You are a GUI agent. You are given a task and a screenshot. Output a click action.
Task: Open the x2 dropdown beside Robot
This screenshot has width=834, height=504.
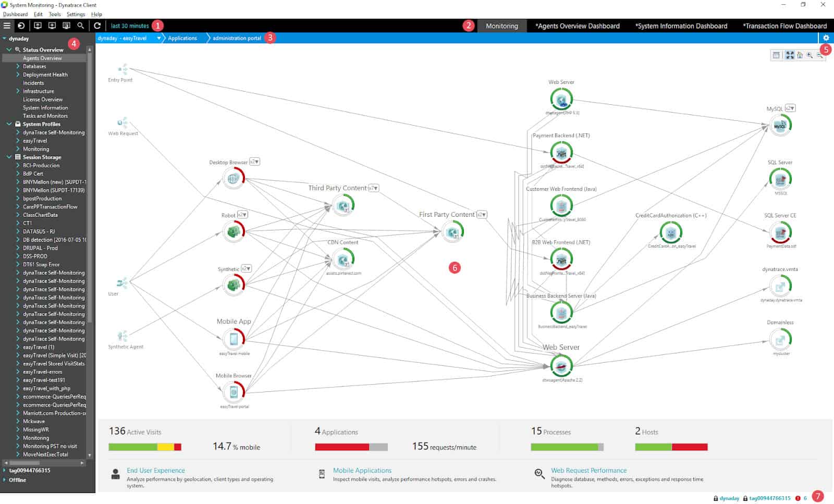[242, 215]
